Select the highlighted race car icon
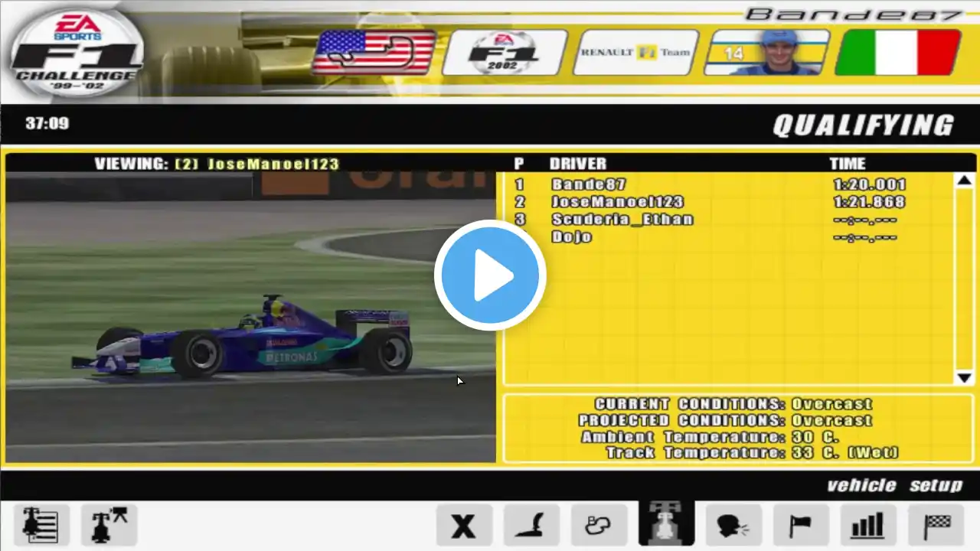Image resolution: width=980 pixels, height=551 pixels. tap(666, 523)
